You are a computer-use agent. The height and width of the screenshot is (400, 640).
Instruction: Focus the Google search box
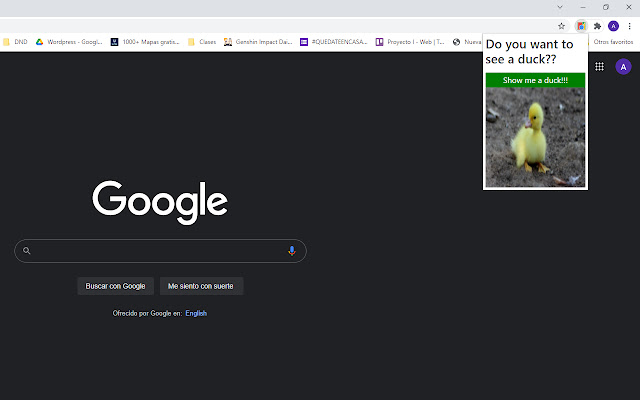(x=160, y=251)
